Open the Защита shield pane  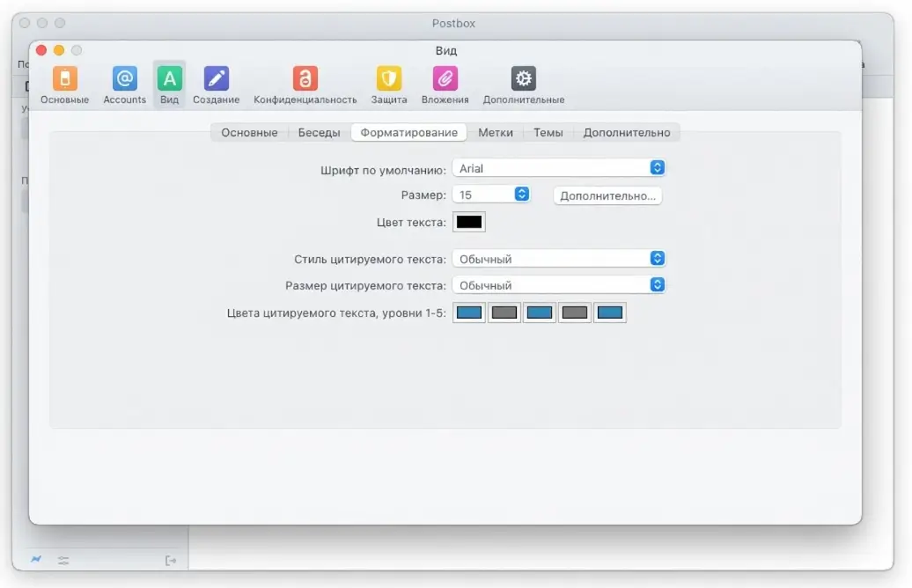coord(389,85)
